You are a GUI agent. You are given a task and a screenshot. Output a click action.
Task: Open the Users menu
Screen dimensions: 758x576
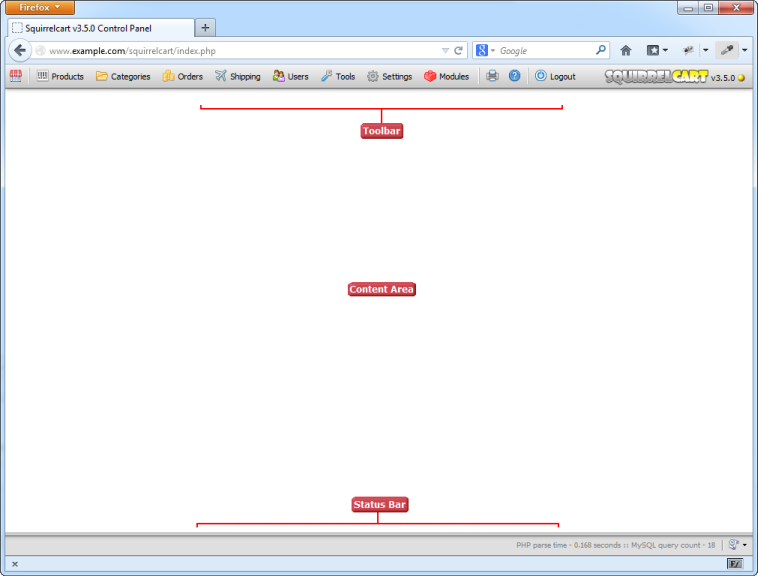(291, 76)
